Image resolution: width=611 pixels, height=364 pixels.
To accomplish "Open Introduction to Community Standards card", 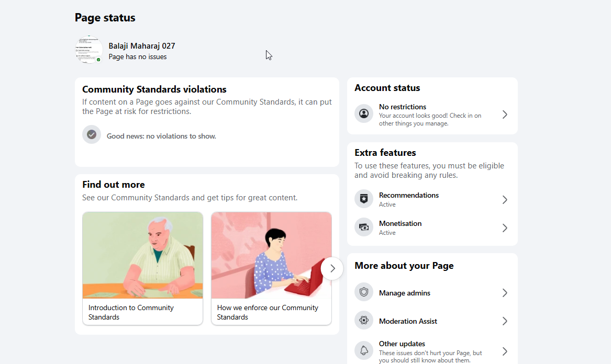I will (142, 268).
